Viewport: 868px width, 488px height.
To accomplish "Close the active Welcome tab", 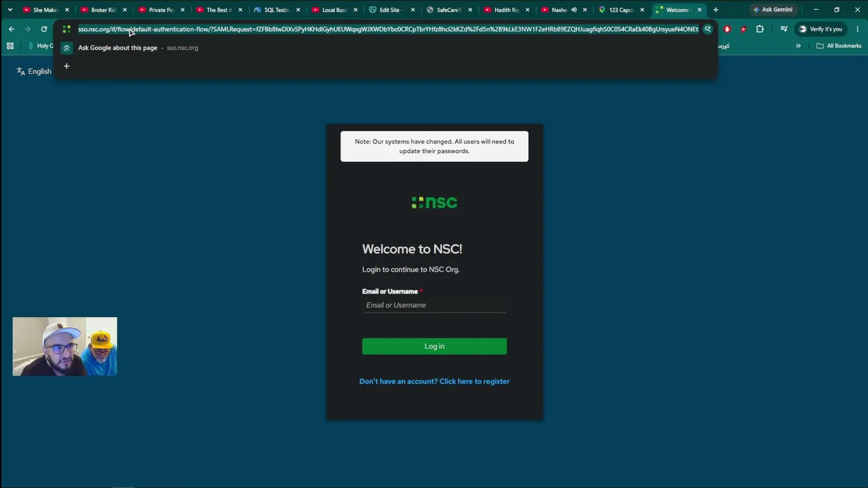I will tap(700, 10).
